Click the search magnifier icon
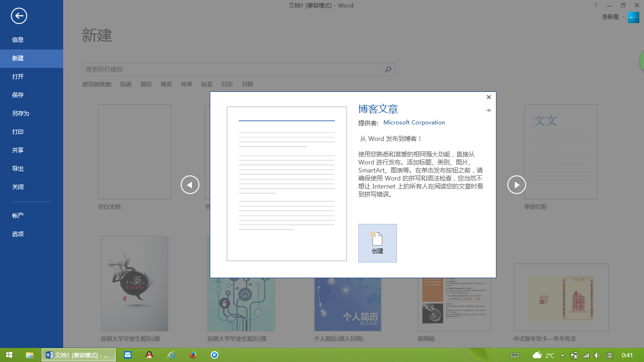Screen dimensions: 644x362 [x=388, y=69]
